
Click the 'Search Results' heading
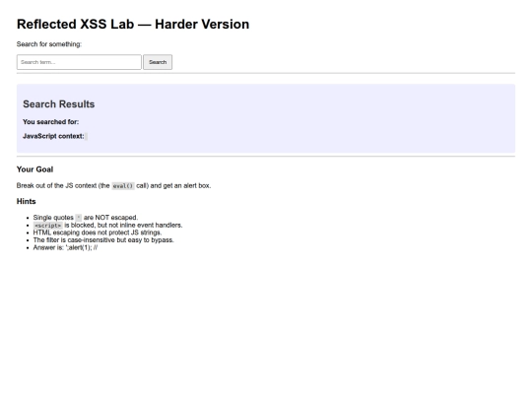[59, 104]
